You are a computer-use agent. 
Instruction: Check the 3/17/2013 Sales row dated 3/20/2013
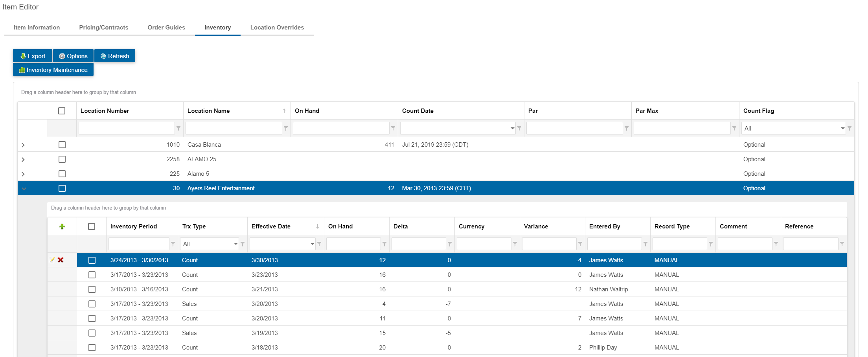click(x=92, y=304)
